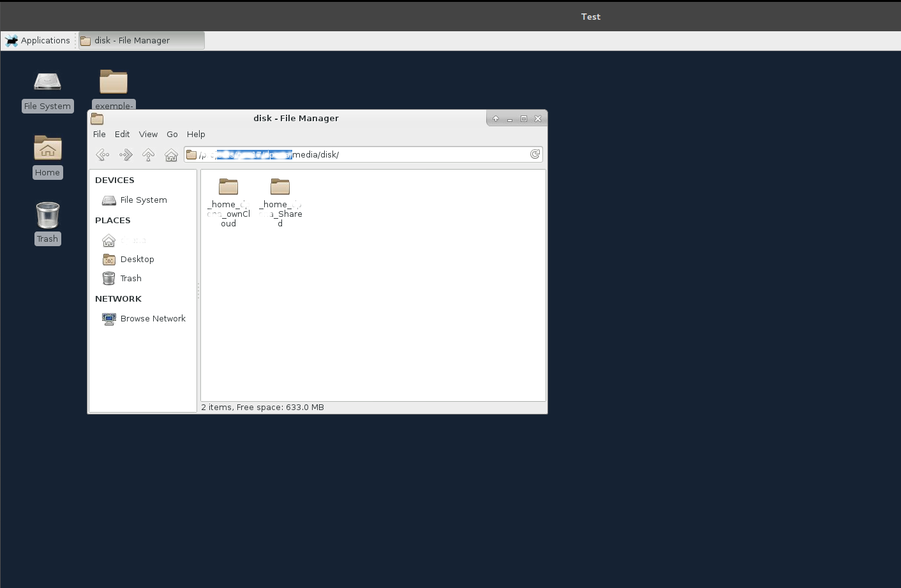Reload the current directory
Screen dimensions: 901x588
coord(535,154)
